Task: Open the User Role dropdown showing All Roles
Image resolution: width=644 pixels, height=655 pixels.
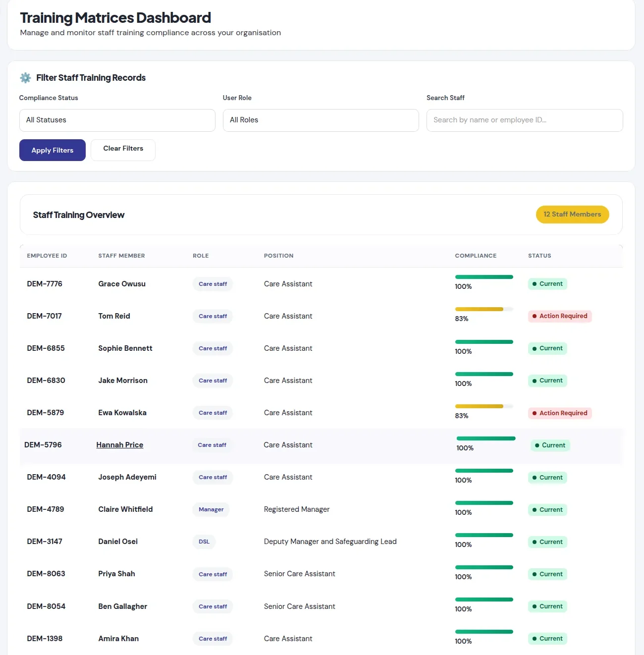Action: [x=321, y=120]
